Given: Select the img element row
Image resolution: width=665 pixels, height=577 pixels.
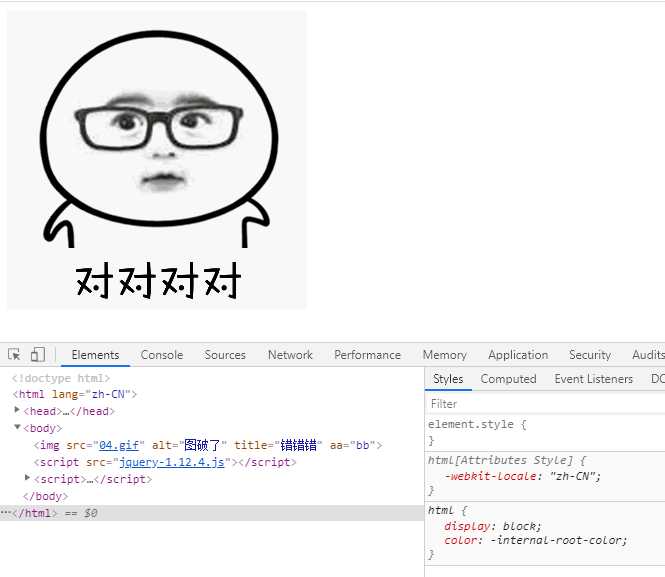Looking at the screenshot, I should coord(208,445).
